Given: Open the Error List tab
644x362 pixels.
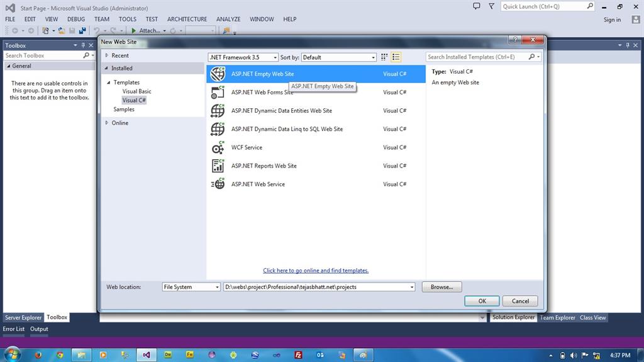Looking at the screenshot, I should tap(14, 329).
